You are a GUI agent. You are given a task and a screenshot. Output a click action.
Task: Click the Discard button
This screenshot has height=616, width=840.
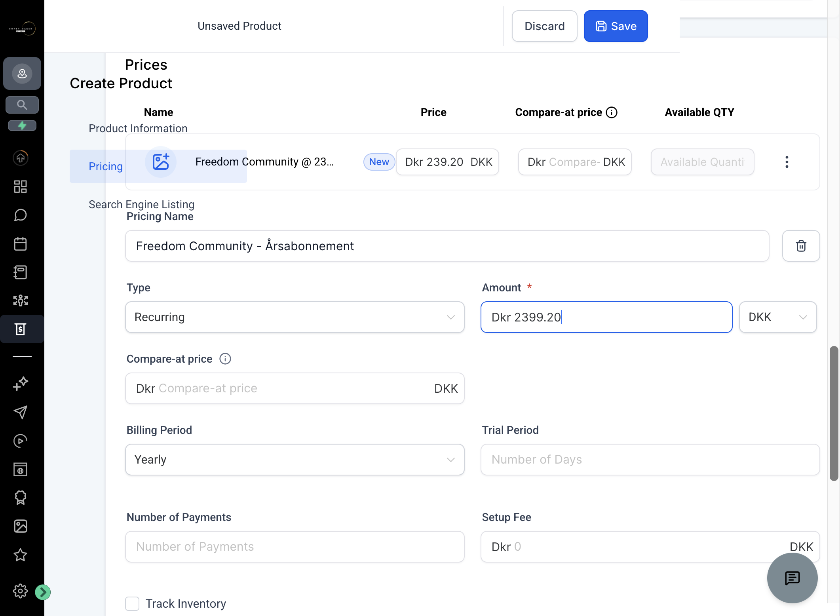pos(544,26)
